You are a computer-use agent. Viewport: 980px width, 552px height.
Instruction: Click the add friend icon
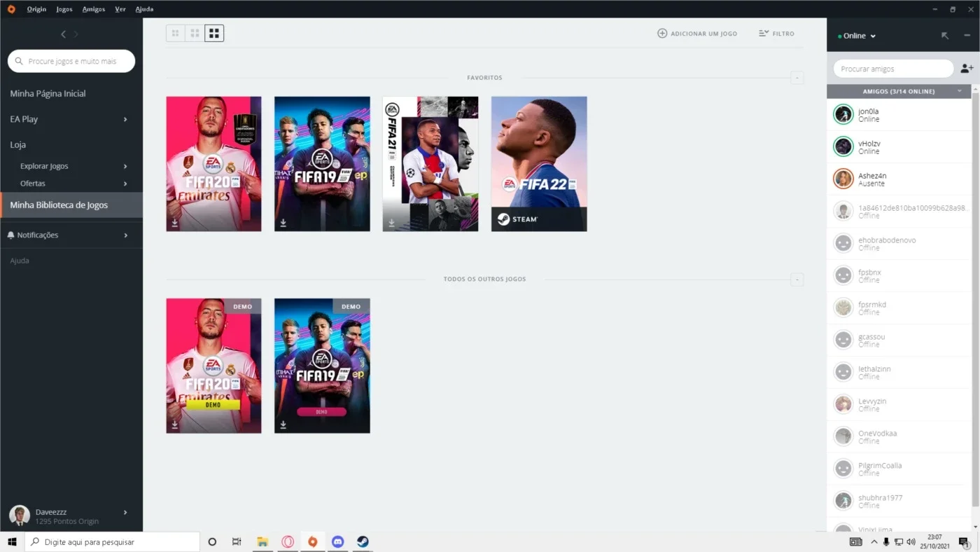(x=967, y=69)
